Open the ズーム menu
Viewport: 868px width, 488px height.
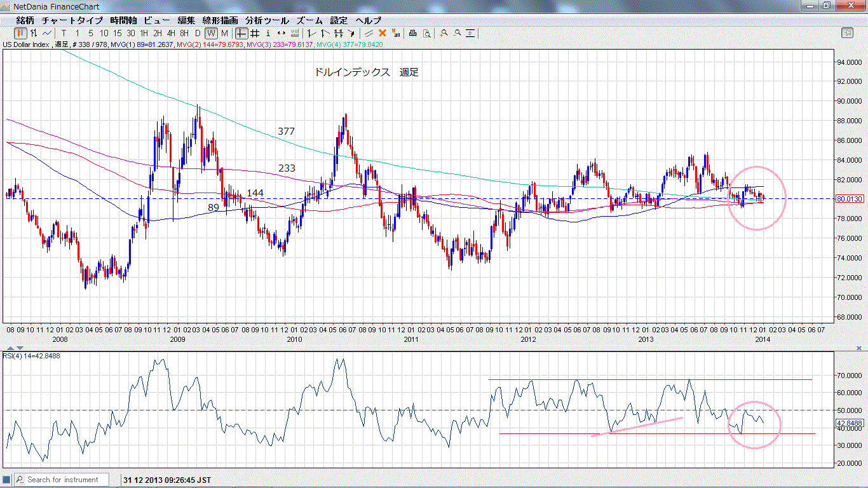pyautogui.click(x=309, y=20)
